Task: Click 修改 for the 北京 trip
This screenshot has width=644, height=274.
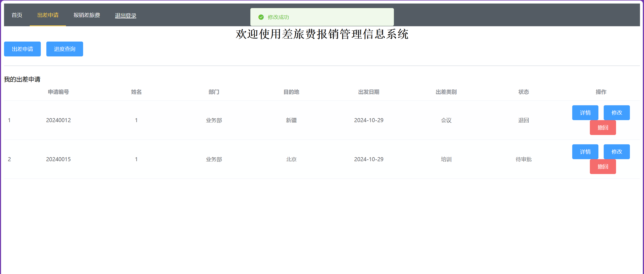Action: tap(617, 152)
